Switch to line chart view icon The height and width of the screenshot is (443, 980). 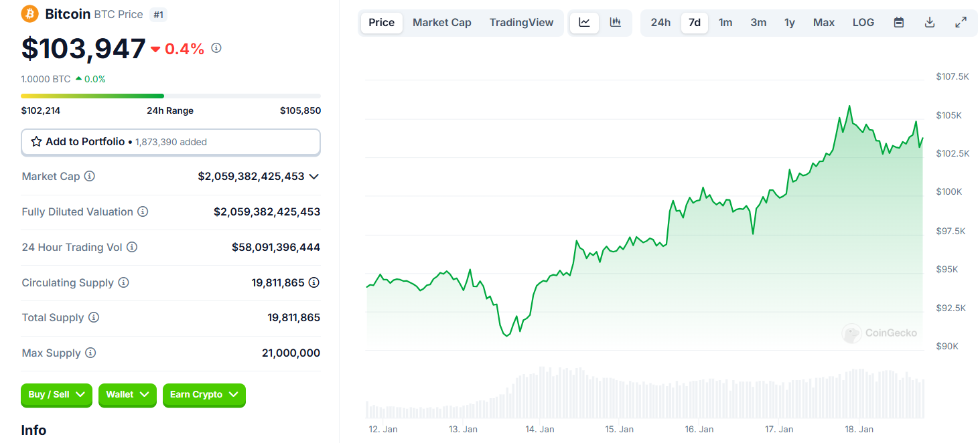pyautogui.click(x=584, y=23)
